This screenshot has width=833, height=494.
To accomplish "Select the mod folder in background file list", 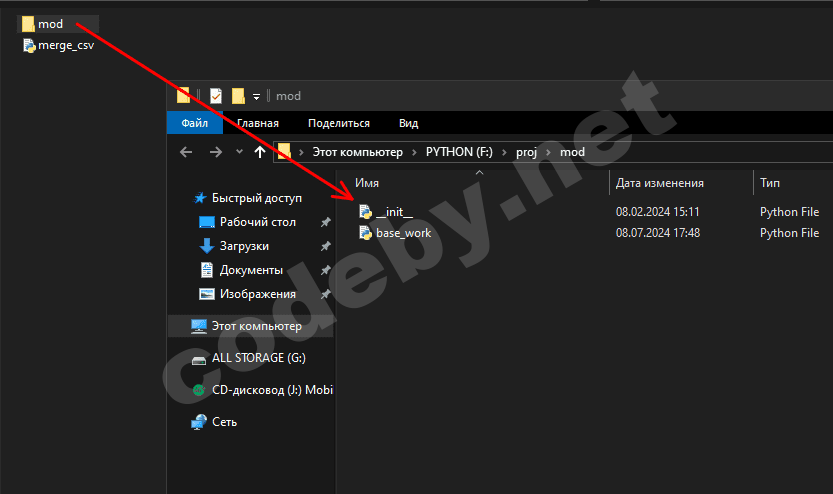I will click(x=57, y=24).
